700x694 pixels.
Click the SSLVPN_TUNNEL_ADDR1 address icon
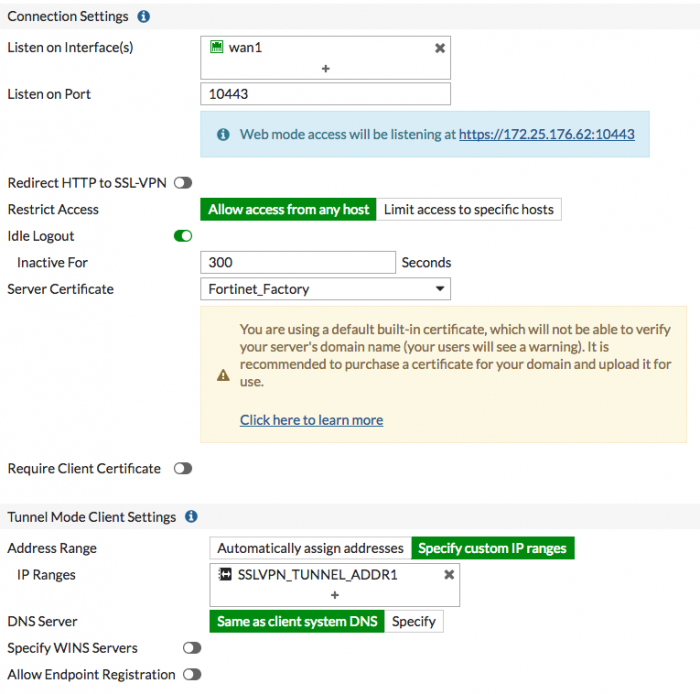click(x=226, y=575)
